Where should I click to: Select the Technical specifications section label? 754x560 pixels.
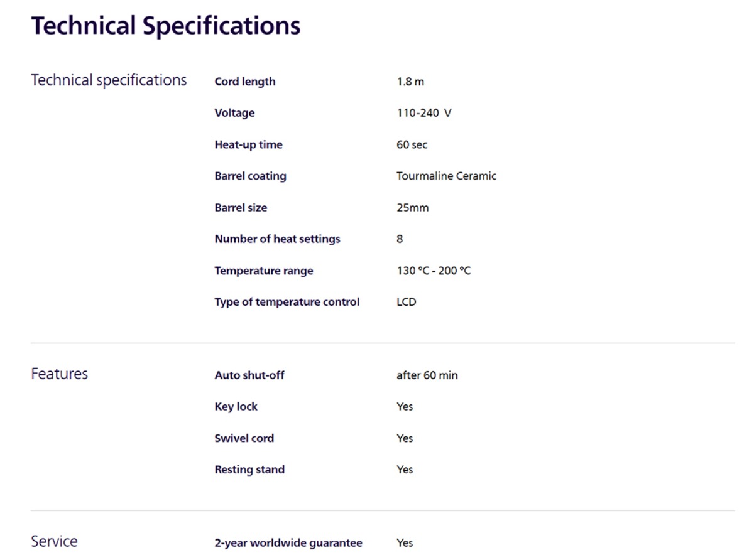tap(109, 80)
